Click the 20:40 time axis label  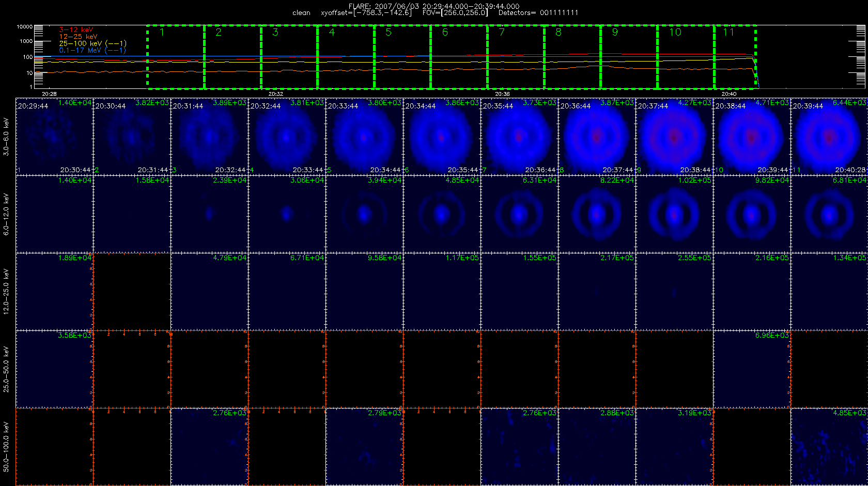pos(729,94)
